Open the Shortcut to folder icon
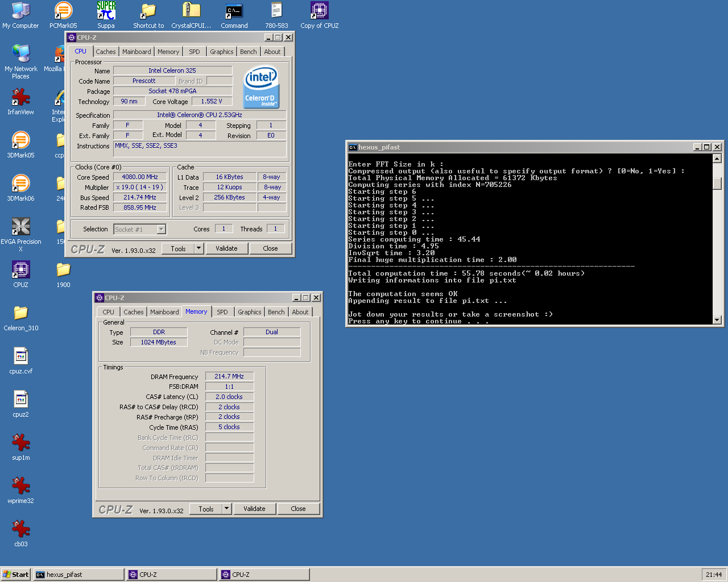The width and height of the screenshot is (728, 582). coord(148,15)
